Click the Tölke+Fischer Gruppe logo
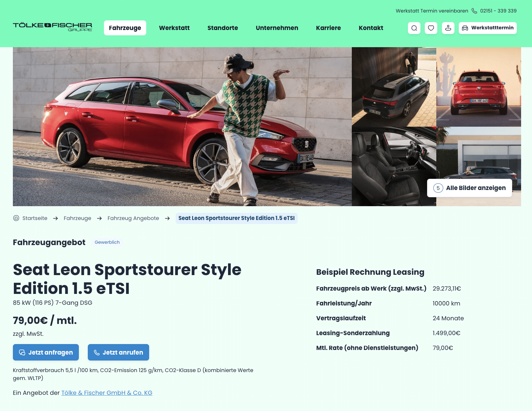Image resolution: width=532 pixels, height=411 pixels. click(52, 27)
